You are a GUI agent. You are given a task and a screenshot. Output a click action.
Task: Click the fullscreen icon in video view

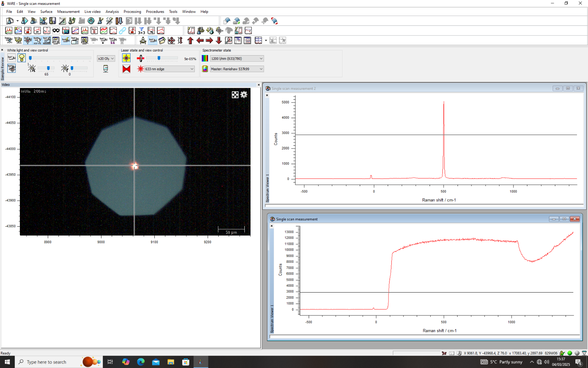click(235, 95)
